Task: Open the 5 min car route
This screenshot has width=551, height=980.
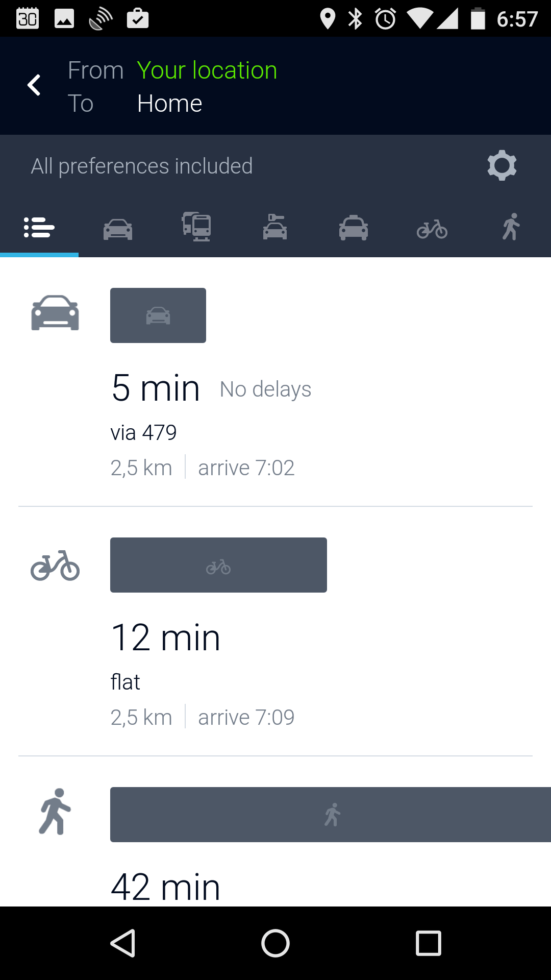Action: pos(156,389)
